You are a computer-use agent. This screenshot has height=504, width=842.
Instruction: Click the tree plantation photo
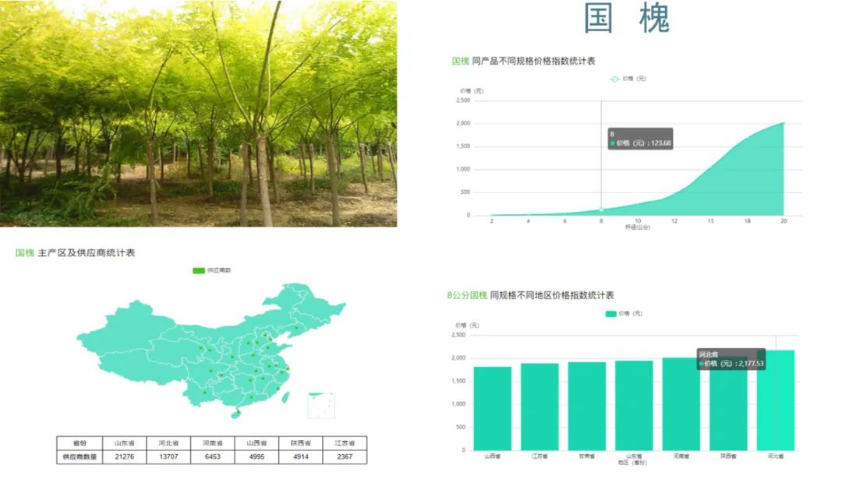tap(203, 113)
